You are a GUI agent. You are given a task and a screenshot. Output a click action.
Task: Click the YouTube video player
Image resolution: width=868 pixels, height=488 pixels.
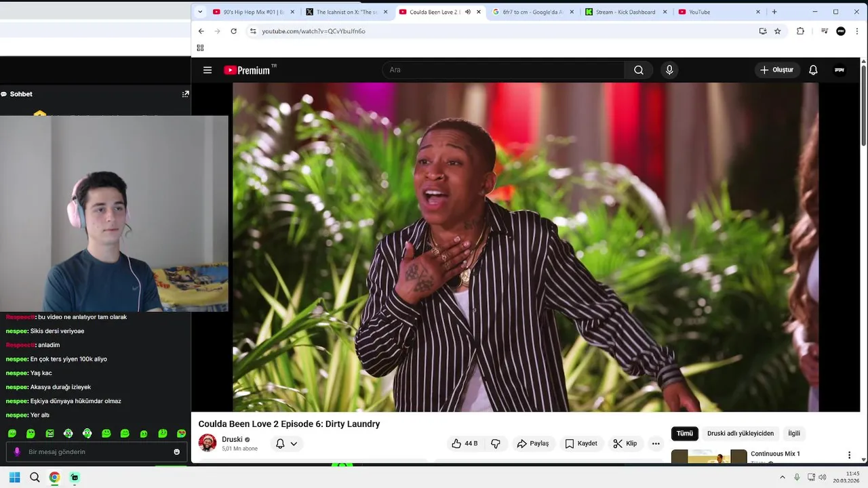[x=526, y=247]
